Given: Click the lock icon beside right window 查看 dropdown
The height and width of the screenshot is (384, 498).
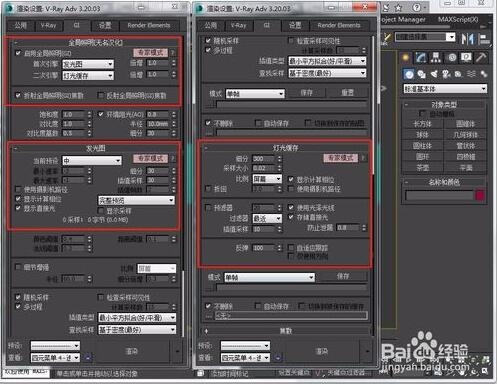Looking at the screenshot, I should tap(278, 358).
